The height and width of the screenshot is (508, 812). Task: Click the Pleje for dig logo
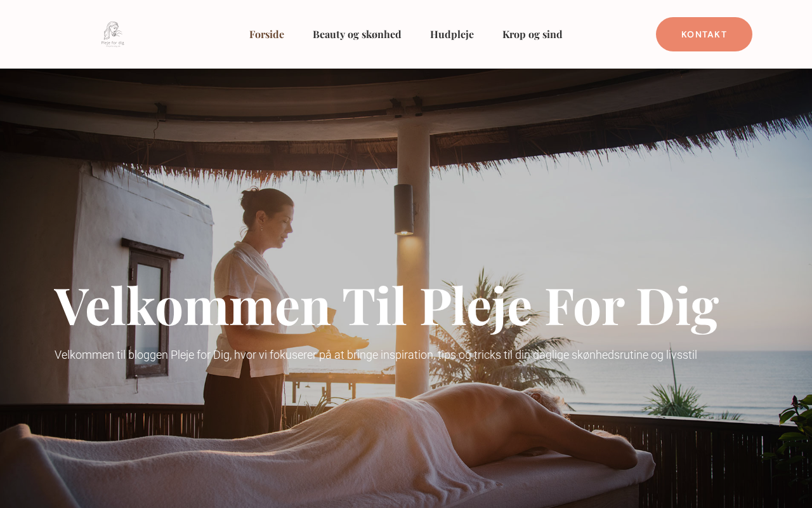click(x=113, y=34)
